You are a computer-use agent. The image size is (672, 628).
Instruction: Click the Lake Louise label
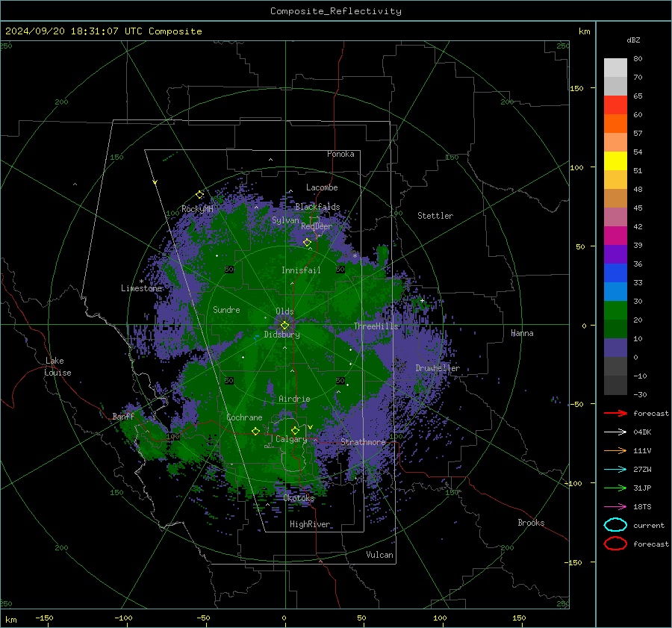(x=57, y=367)
